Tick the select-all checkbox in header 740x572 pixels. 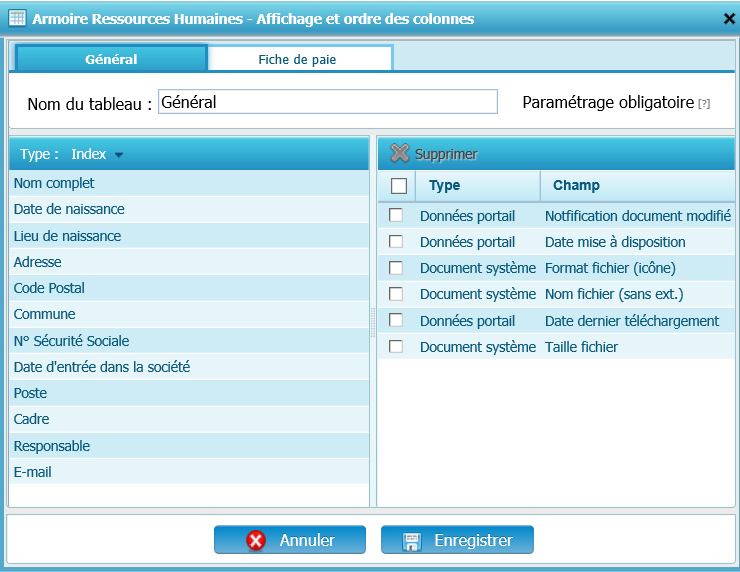coord(399,186)
